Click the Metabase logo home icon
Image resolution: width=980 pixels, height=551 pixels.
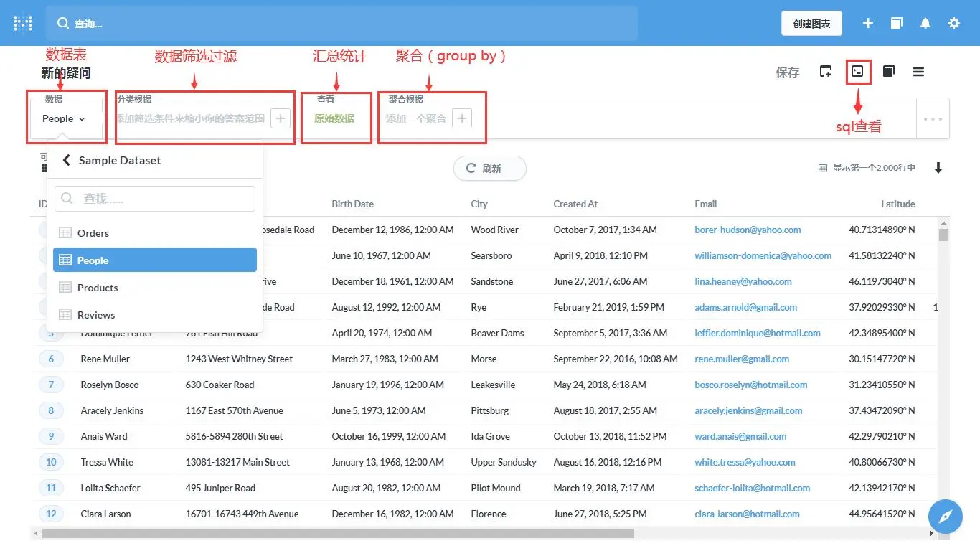(x=23, y=23)
